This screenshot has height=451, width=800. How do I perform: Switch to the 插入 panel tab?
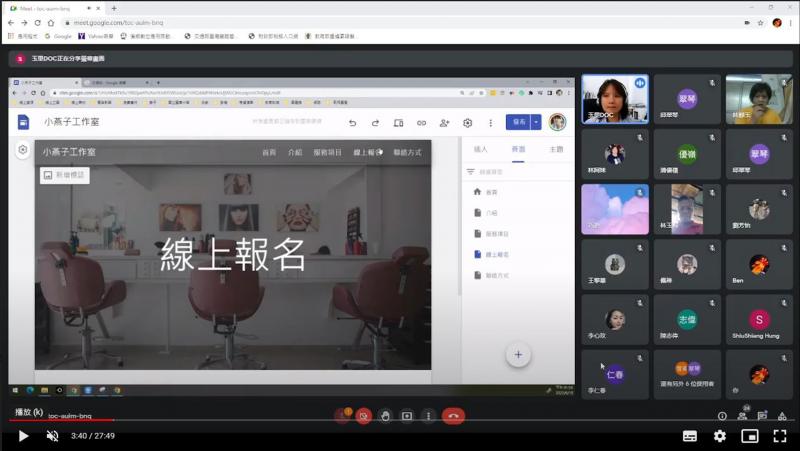pos(481,149)
